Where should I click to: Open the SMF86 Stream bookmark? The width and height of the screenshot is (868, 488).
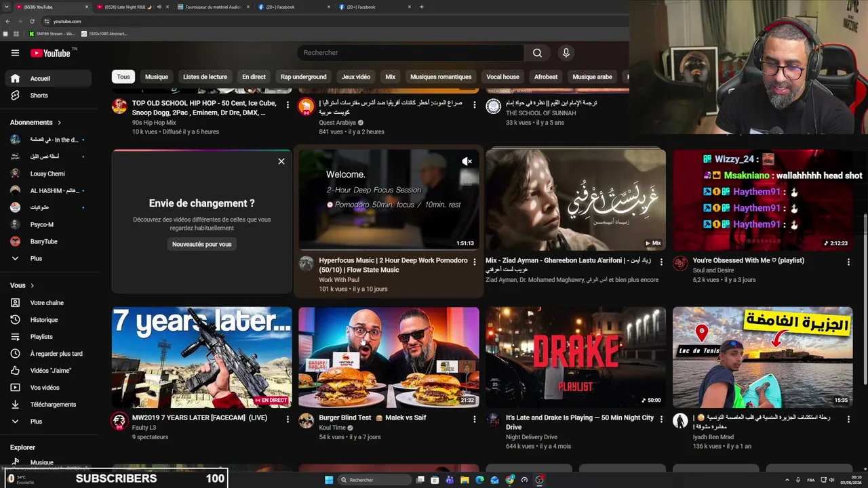[x=52, y=34]
